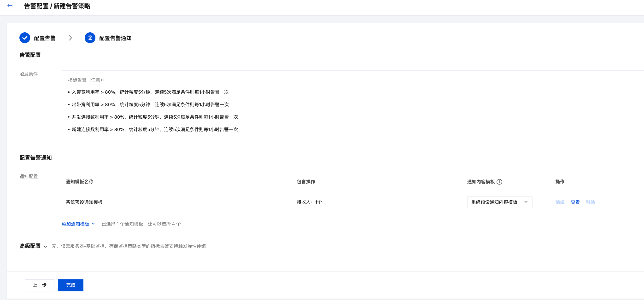This screenshot has height=300, width=644.
Task: Click the 高级配置 chevron icon
Action: click(46, 247)
